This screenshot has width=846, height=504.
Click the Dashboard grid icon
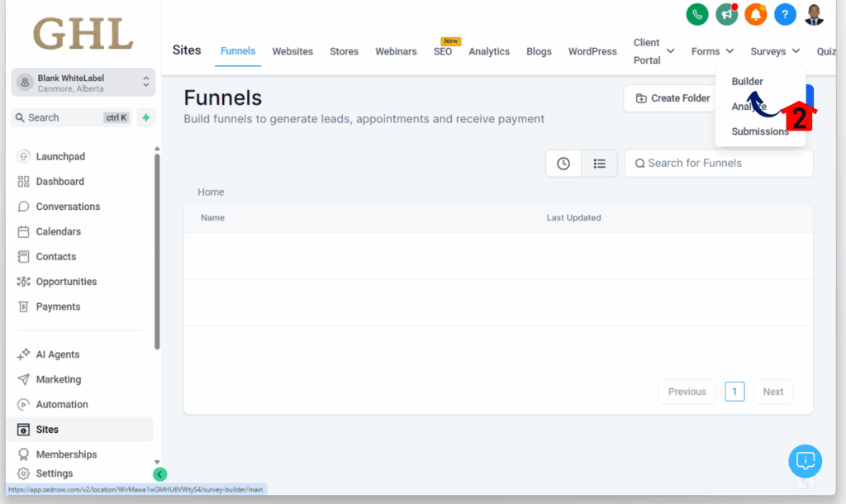click(x=23, y=181)
